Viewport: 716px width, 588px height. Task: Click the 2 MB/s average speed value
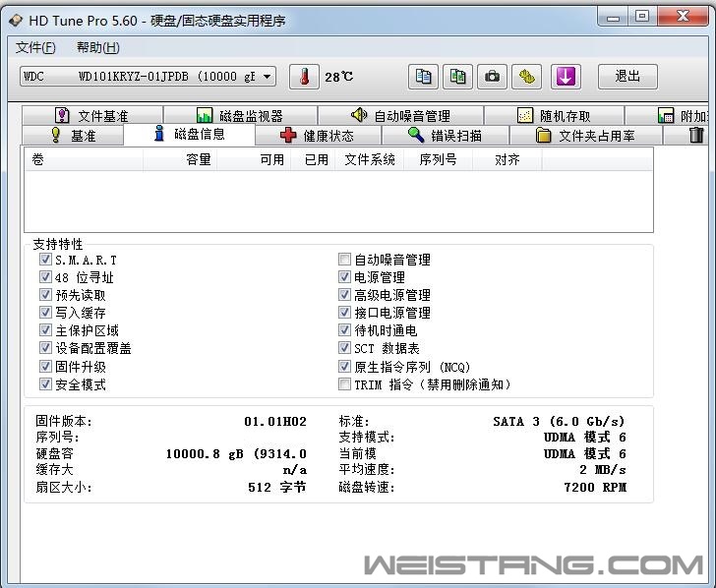(x=603, y=469)
